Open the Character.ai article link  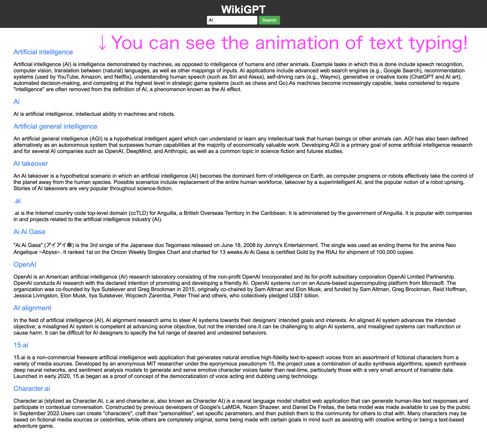[32, 389]
